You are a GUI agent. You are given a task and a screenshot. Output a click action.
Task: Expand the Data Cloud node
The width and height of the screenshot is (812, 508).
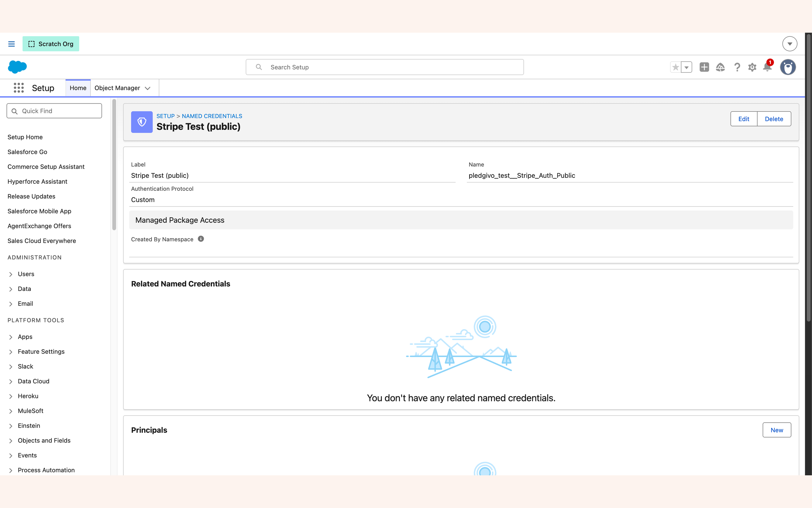tap(11, 381)
